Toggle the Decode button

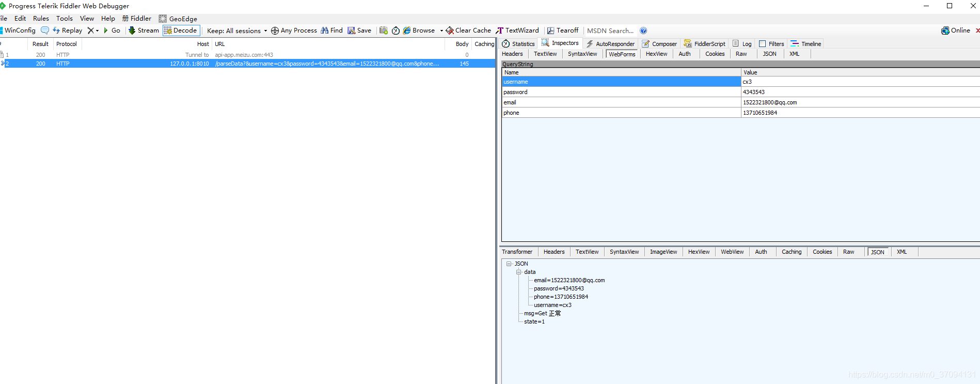tap(181, 30)
